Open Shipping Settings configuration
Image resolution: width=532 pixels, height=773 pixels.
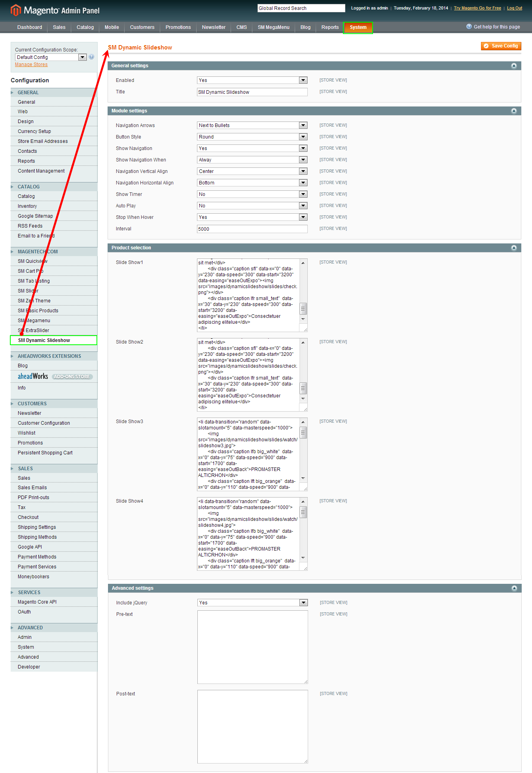[x=37, y=527]
